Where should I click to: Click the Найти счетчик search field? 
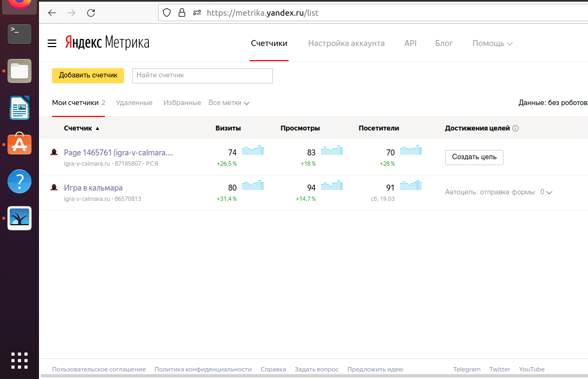pyautogui.click(x=202, y=76)
